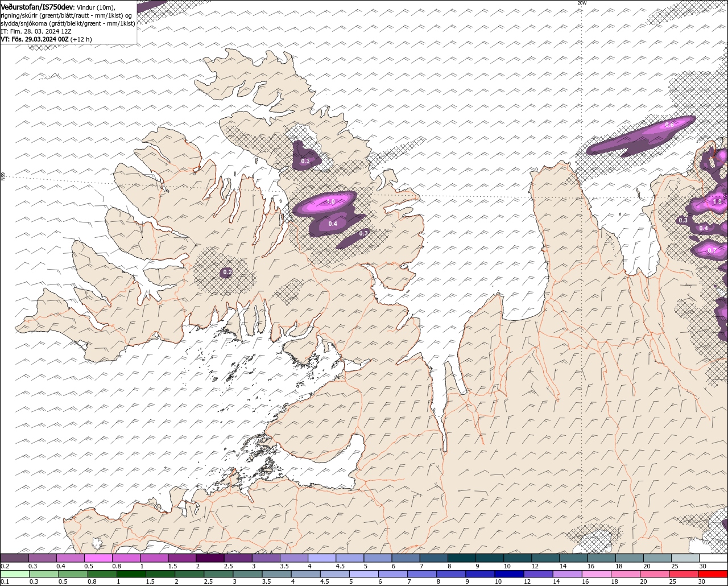The width and height of the screenshot is (728, 586).
Task: Select upper legend row 1.5 purple swatch
Action: (182, 558)
